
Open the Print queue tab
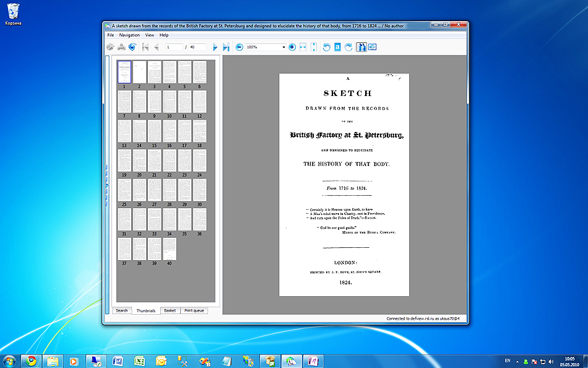tap(194, 310)
